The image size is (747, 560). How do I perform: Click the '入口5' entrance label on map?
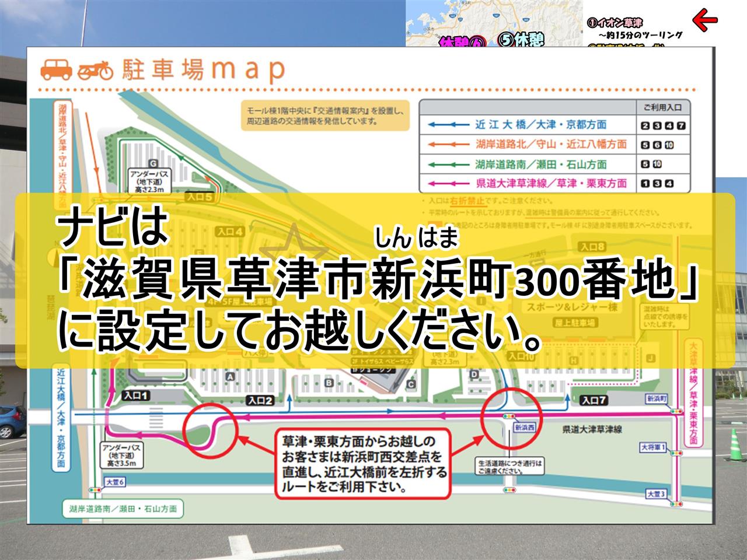[x=199, y=198]
